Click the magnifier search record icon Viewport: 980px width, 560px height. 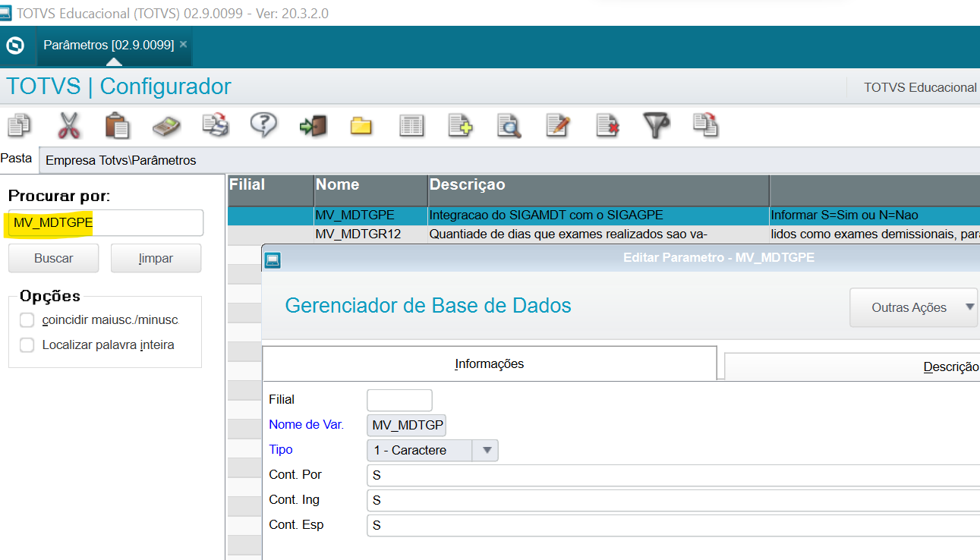(509, 125)
